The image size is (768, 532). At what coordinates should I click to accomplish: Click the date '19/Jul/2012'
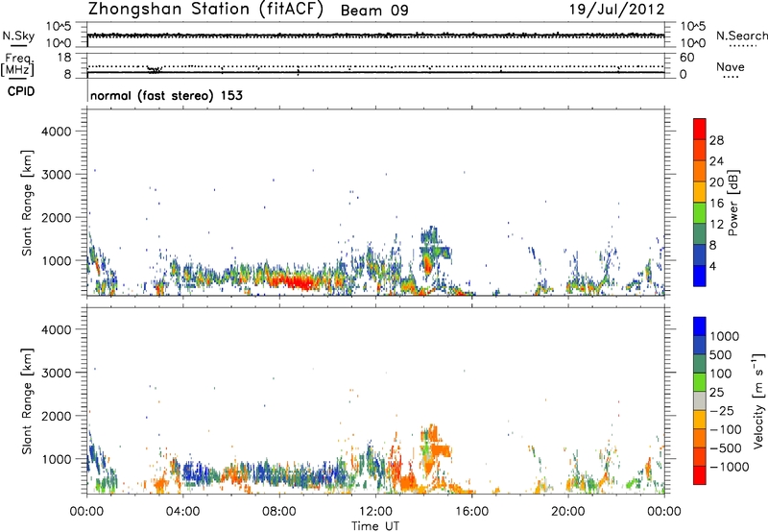pyautogui.click(x=616, y=10)
